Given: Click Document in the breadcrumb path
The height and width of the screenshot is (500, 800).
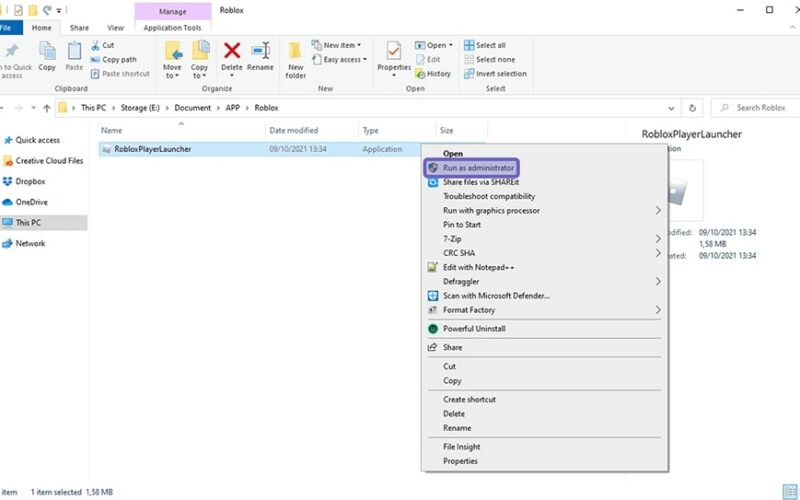Looking at the screenshot, I should click(192, 108).
